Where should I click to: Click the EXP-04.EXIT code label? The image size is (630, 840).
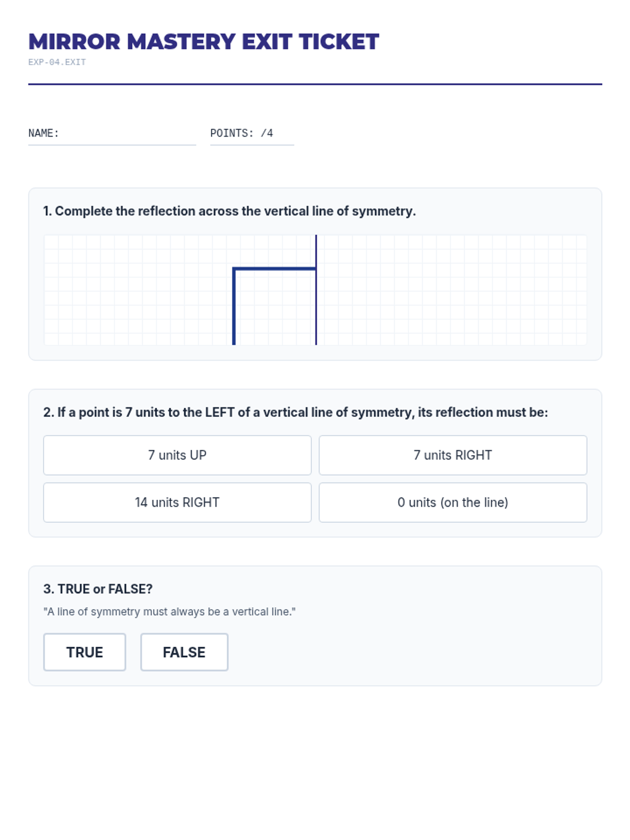57,62
